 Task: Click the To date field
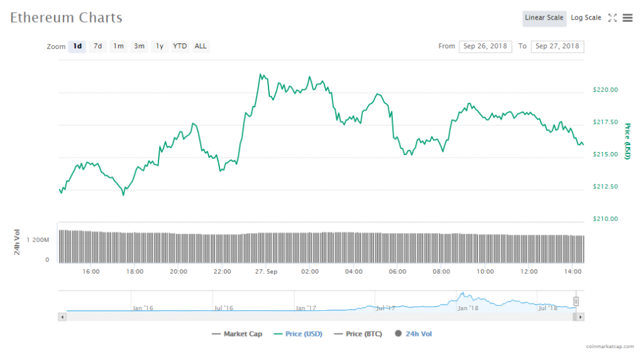[557, 46]
